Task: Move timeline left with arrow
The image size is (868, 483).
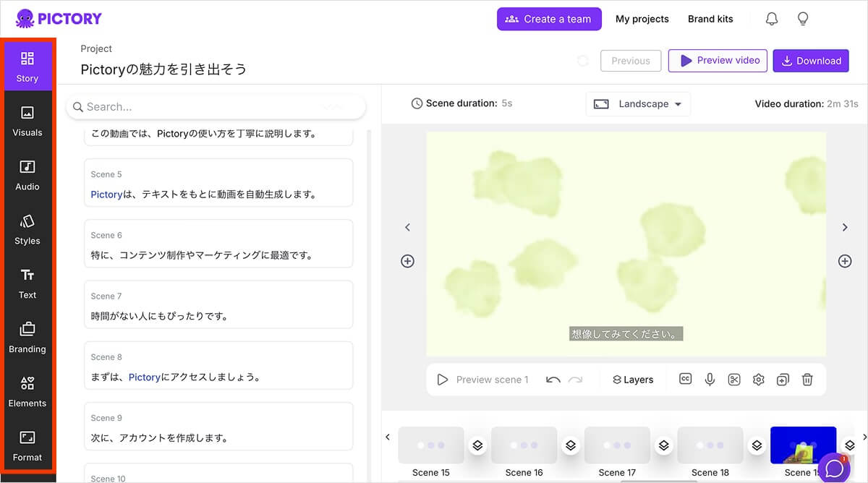Action: (x=388, y=437)
